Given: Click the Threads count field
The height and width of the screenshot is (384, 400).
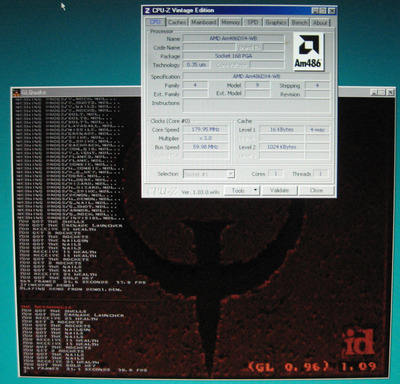Looking at the screenshot, I should pyautogui.click(x=320, y=174).
